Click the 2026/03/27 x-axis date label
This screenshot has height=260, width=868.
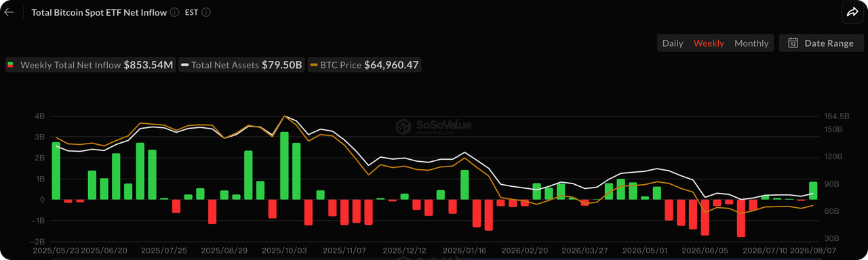[x=585, y=251]
